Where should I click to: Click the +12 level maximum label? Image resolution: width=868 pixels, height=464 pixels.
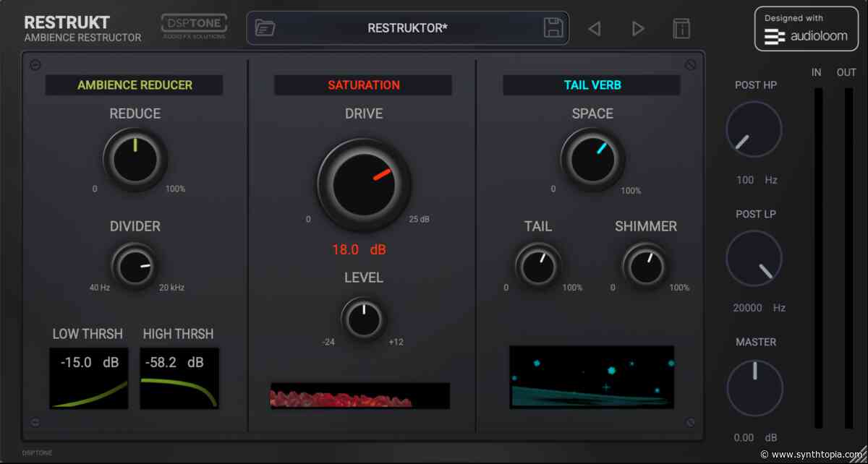(396, 342)
